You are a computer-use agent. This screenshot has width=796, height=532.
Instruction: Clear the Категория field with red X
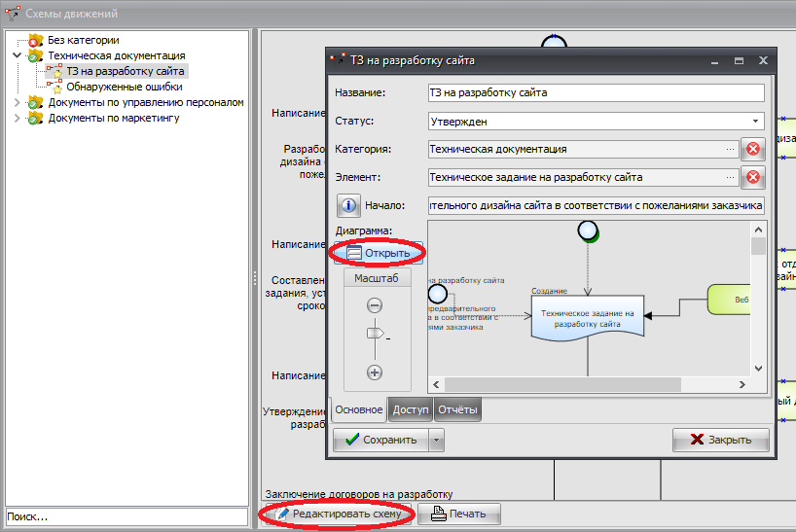pos(752,150)
